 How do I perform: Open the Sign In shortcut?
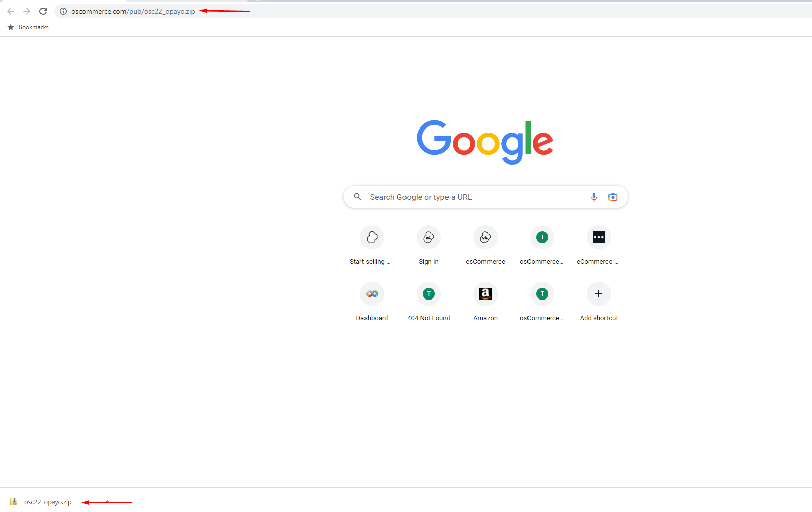click(x=429, y=245)
